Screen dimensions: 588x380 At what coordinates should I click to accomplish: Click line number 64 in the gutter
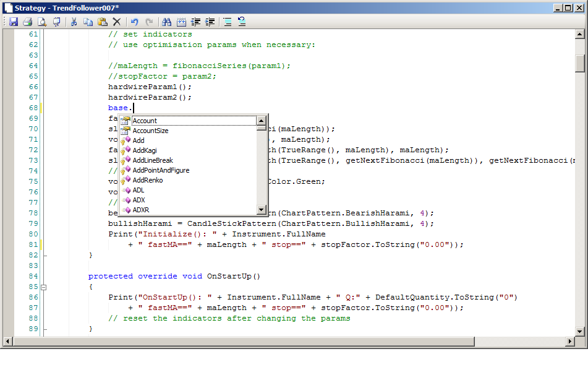[33, 66]
